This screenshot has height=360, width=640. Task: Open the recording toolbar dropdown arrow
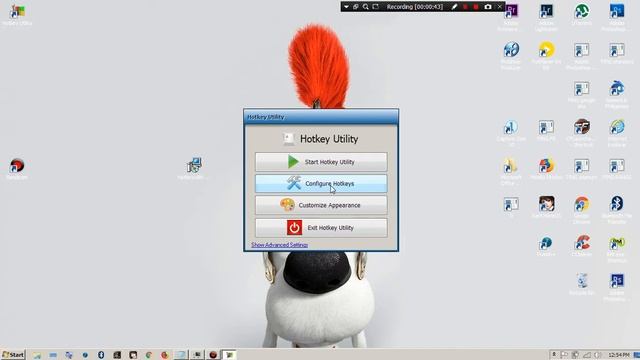click(346, 7)
